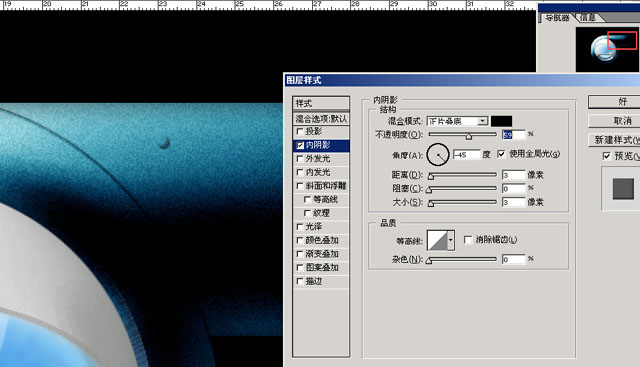The width and height of the screenshot is (640, 367).
Task: Switch to the 导航器 tab
Action: 558,18
